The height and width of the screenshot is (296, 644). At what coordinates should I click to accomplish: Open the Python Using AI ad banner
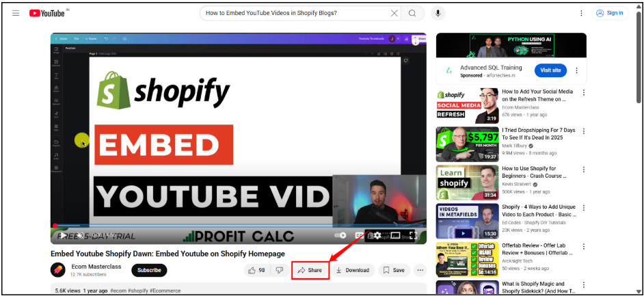coord(511,46)
